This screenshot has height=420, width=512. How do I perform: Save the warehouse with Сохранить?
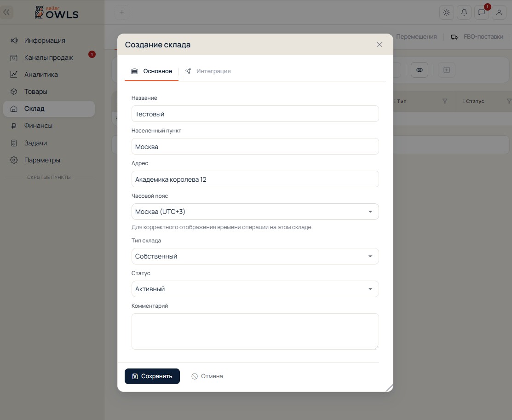[x=152, y=376]
